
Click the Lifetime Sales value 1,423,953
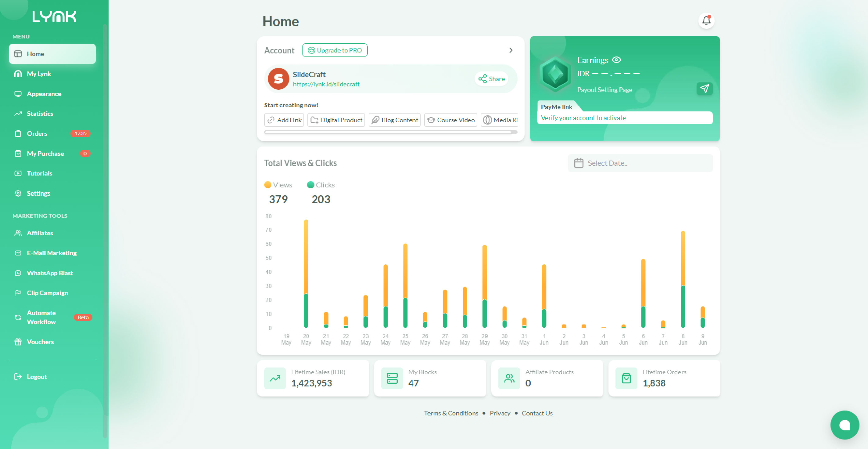click(312, 383)
